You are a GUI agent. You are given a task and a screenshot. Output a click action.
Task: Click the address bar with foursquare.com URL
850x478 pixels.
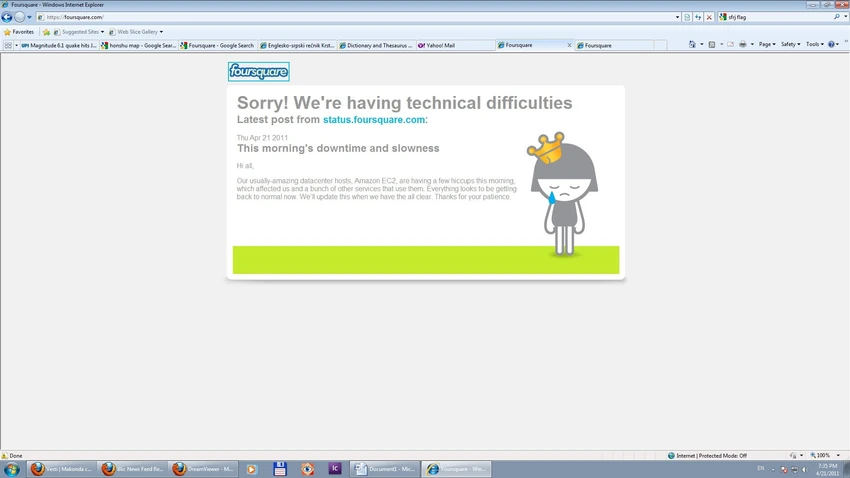(x=358, y=17)
